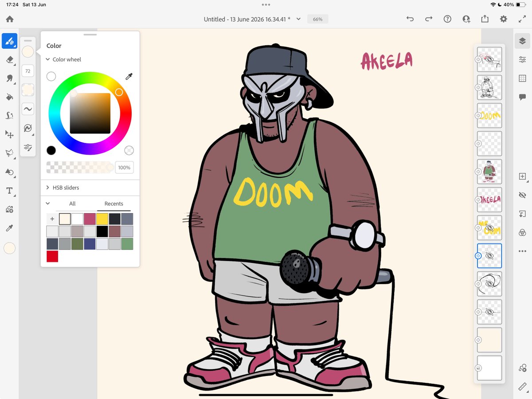Viewport: 532px width, 399px height.
Task: Undo the last action
Action: (x=410, y=19)
